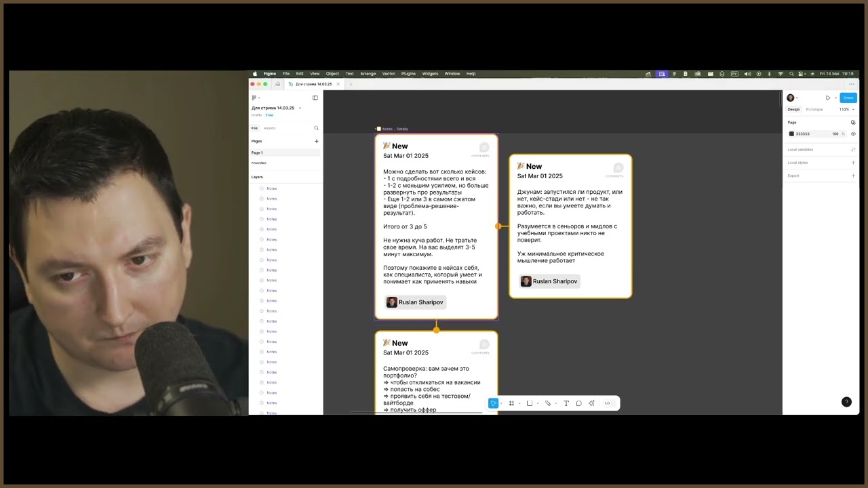Add an export setting with plus icon
This screenshot has height=488, width=868.
(853, 176)
